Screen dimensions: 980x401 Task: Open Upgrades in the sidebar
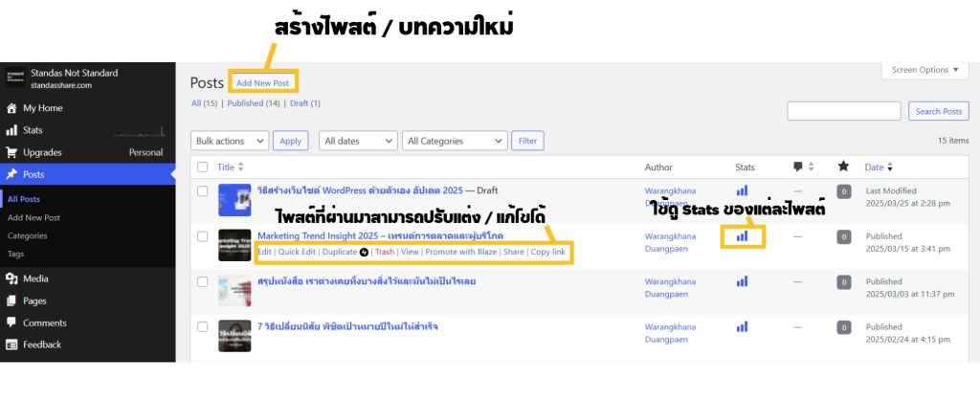[43, 152]
